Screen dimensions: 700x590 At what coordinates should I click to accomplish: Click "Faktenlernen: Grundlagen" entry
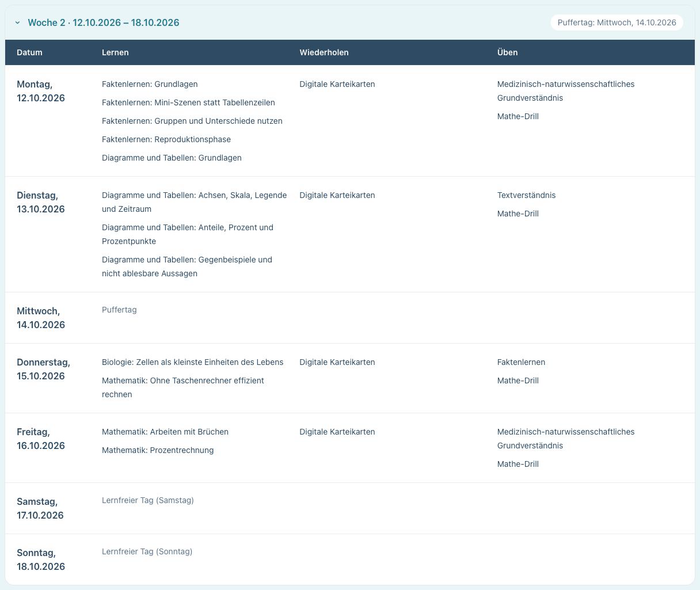[x=150, y=84]
